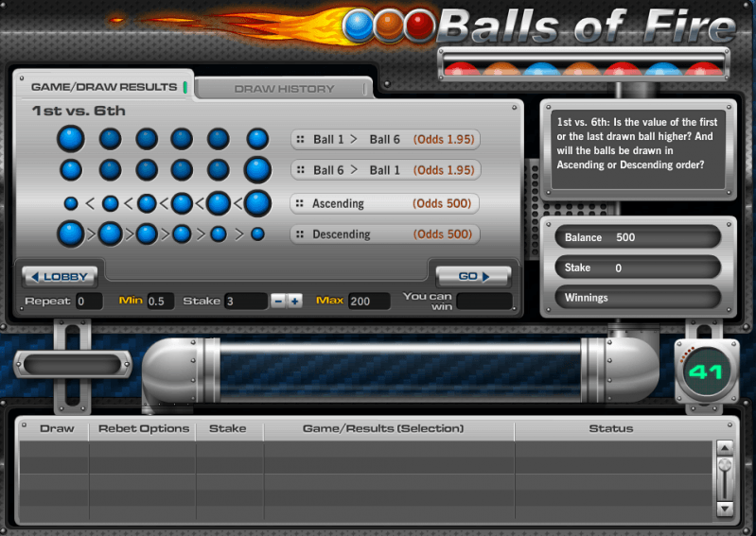Click the grid icon beside Ascending

(299, 203)
